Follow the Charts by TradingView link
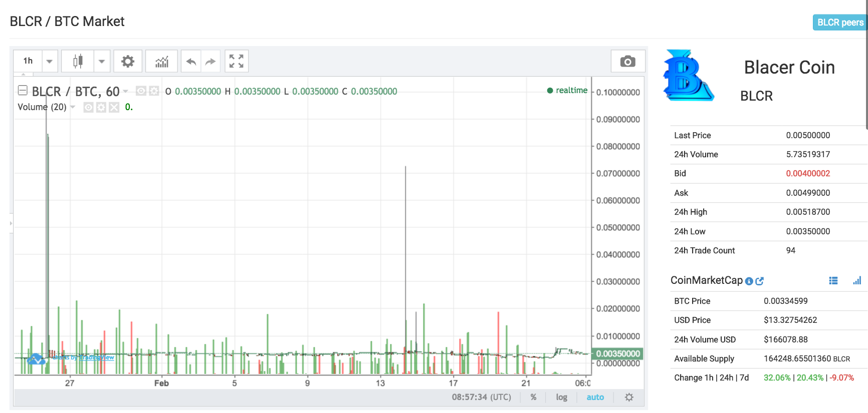Viewport: 868px width, 413px height. click(84, 357)
